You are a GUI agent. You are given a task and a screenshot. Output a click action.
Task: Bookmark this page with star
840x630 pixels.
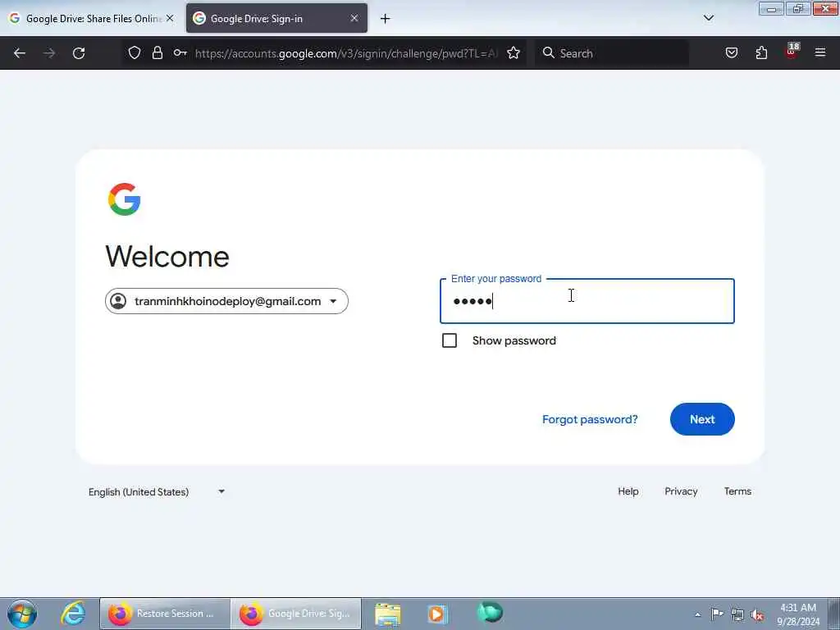pos(514,52)
